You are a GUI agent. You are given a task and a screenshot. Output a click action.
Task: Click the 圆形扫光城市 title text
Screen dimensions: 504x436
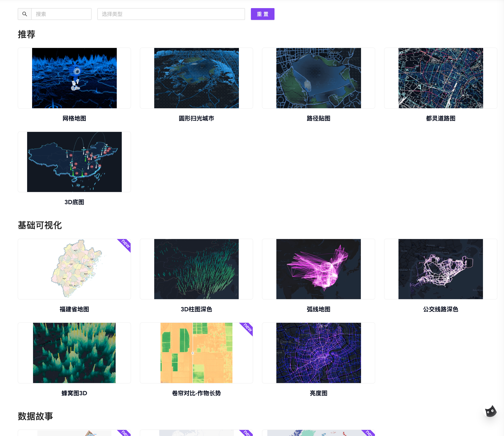click(196, 118)
